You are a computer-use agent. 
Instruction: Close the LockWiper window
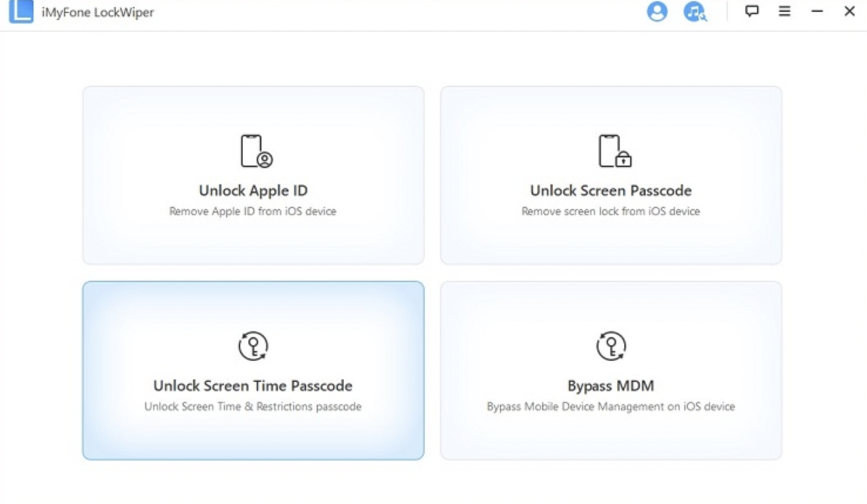[849, 11]
